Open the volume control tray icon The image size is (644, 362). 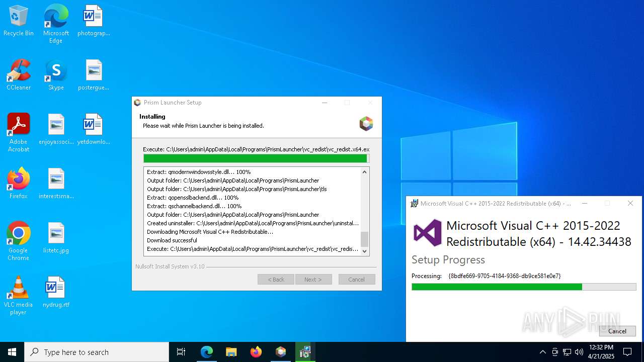tap(579, 352)
